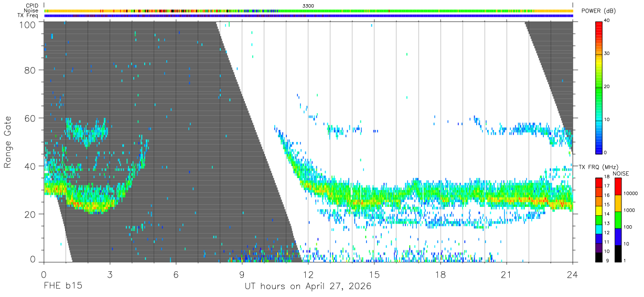Click the x-axis tick label 21
This screenshot has height=297, width=644.
[507, 274]
